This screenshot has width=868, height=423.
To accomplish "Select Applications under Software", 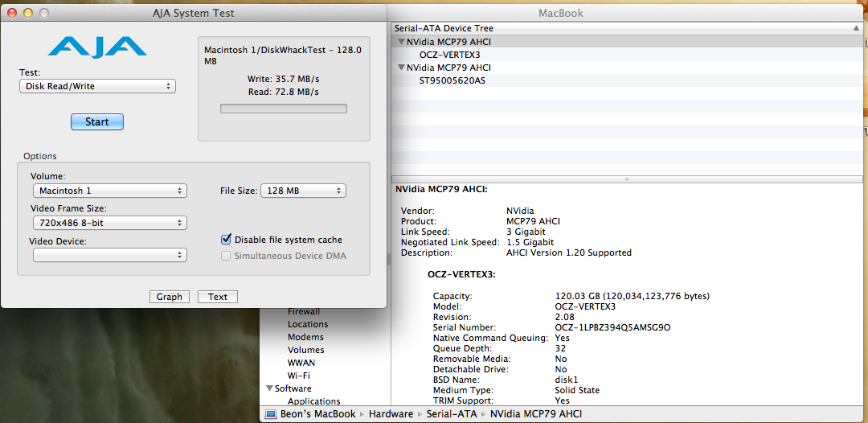I will [x=314, y=400].
